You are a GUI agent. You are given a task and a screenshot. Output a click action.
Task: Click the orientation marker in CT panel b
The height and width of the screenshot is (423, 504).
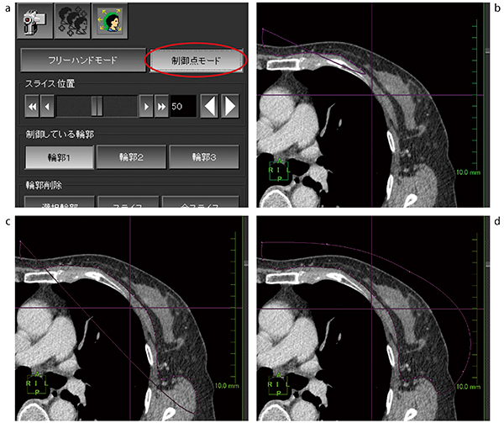pyautogui.click(x=281, y=172)
